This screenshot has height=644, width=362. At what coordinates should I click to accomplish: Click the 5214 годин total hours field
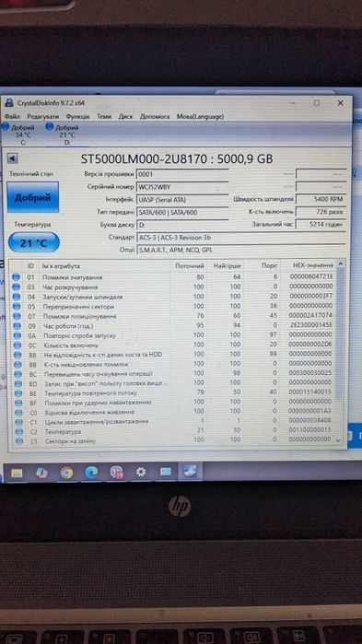click(321, 225)
